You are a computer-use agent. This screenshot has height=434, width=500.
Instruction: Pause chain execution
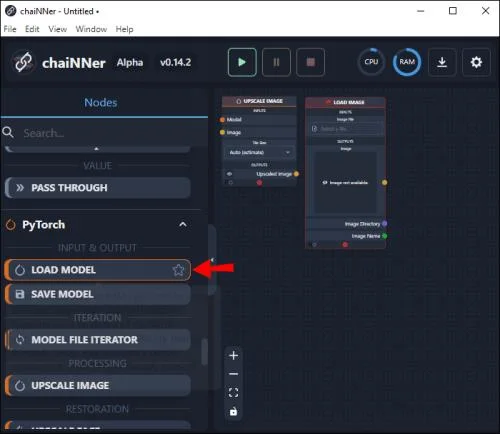point(276,62)
